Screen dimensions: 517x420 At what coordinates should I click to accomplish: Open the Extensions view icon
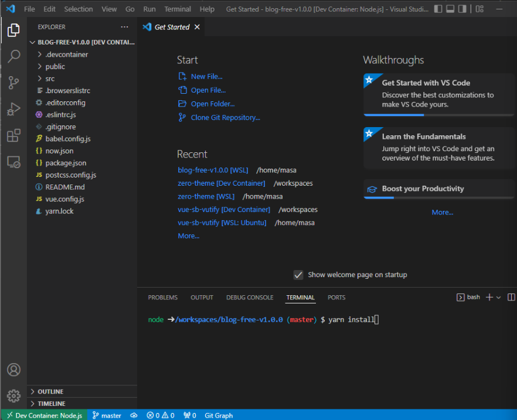[x=13, y=135]
